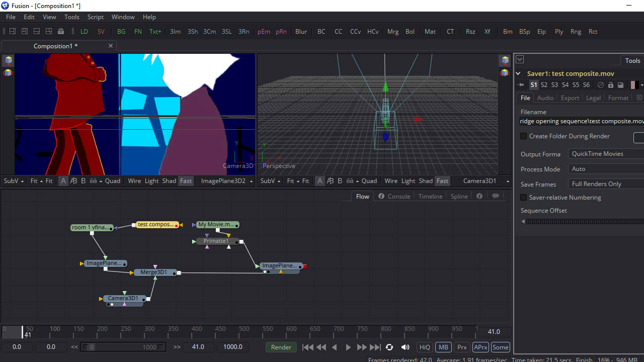Open the Script menu
The height and width of the screenshot is (362, 644).
click(x=96, y=17)
